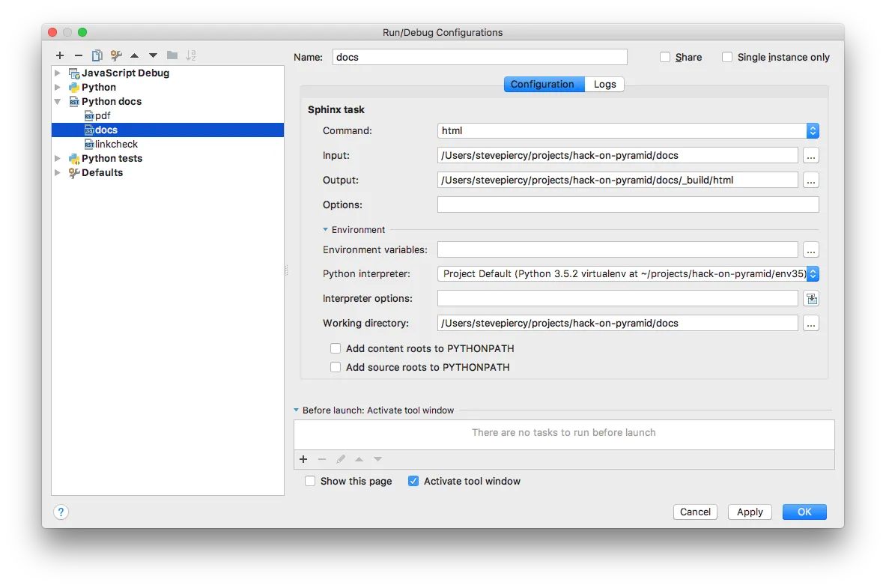Edit defaults with wrench icon
The width and height of the screenshot is (886, 588).
pyautogui.click(x=116, y=55)
